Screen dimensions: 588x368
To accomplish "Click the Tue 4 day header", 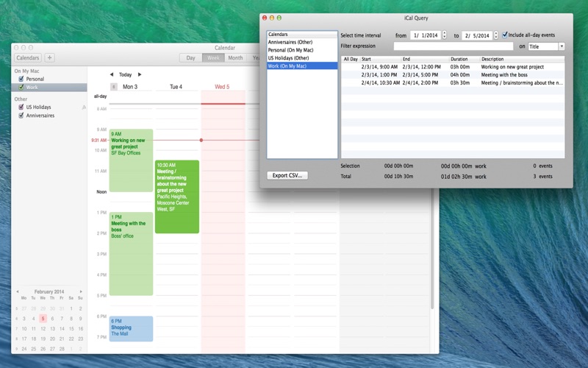I will pyautogui.click(x=176, y=87).
